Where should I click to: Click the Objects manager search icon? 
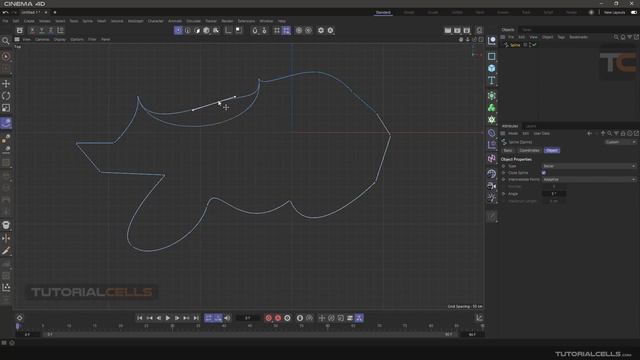pyautogui.click(x=616, y=37)
